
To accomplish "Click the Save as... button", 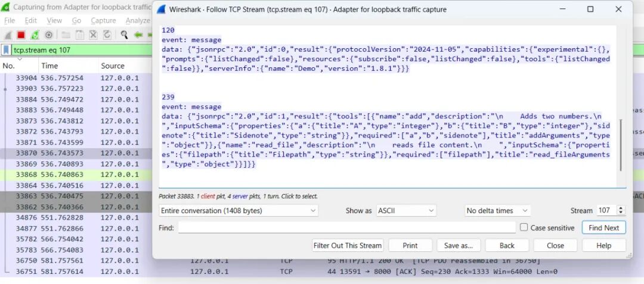I will 459,245.
